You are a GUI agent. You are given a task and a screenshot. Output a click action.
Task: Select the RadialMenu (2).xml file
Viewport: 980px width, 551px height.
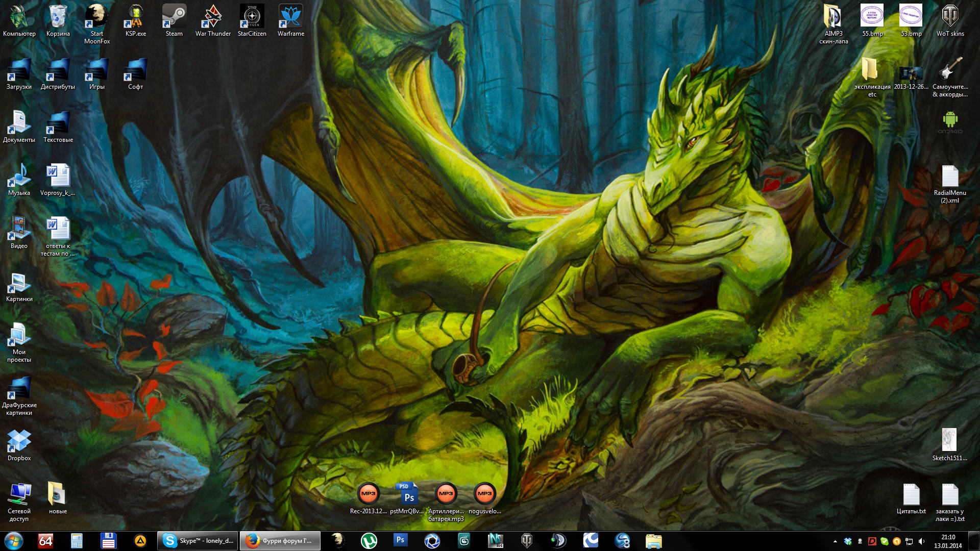click(950, 184)
